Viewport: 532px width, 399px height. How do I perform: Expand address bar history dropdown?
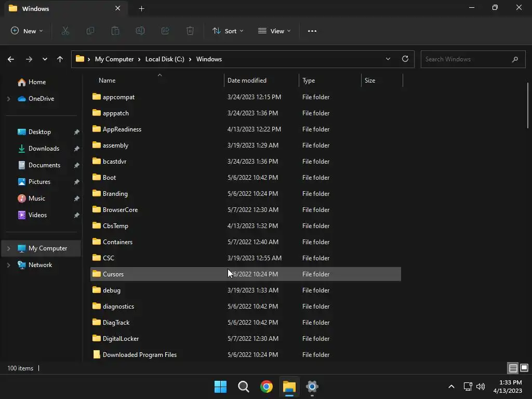(x=388, y=59)
